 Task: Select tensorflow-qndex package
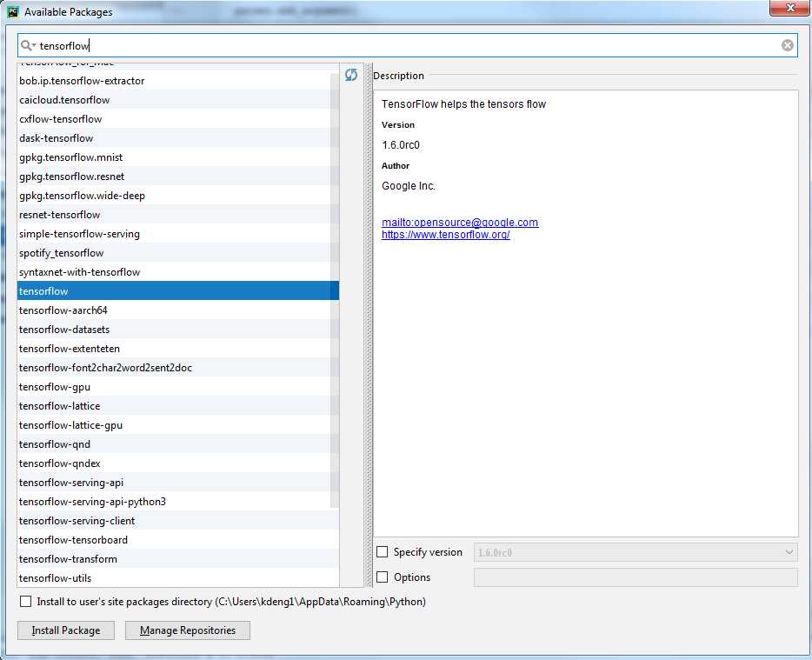point(178,463)
